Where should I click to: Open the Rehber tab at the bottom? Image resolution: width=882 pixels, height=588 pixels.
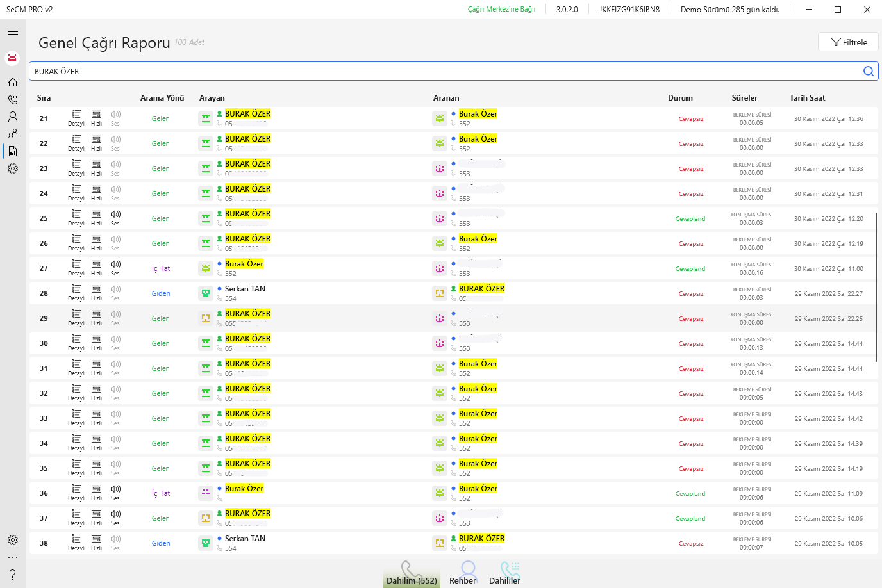(x=463, y=573)
